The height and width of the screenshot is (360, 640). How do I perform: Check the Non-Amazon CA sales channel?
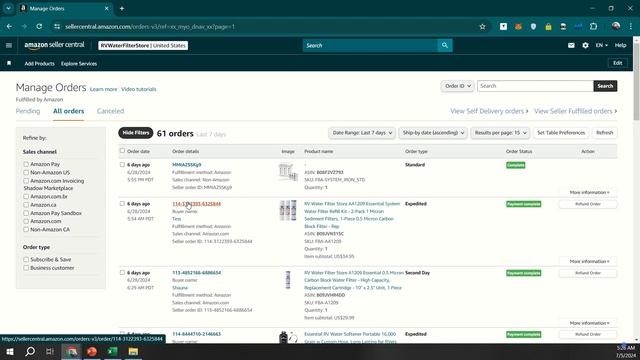(26, 229)
